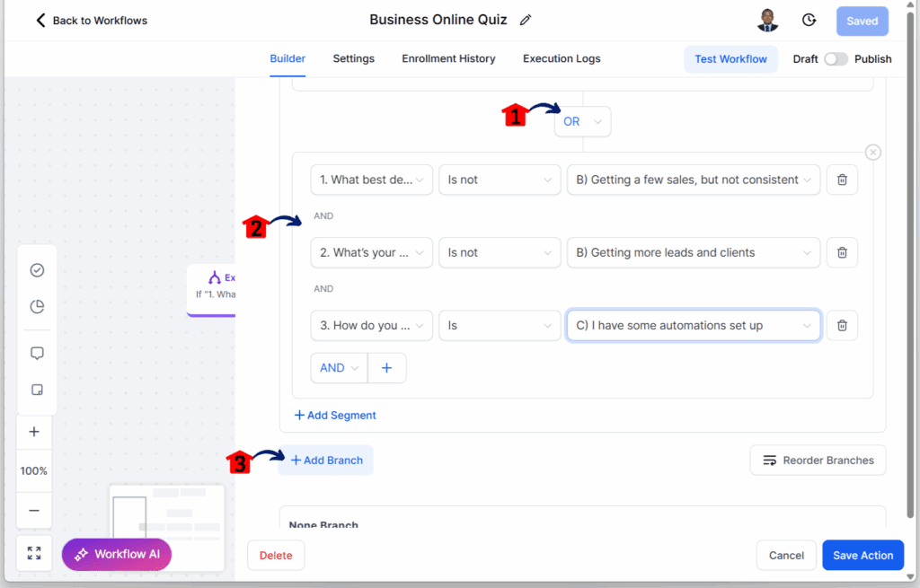920x588 pixels.
Task: Edit workflow name with pencil icon
Action: tap(526, 20)
